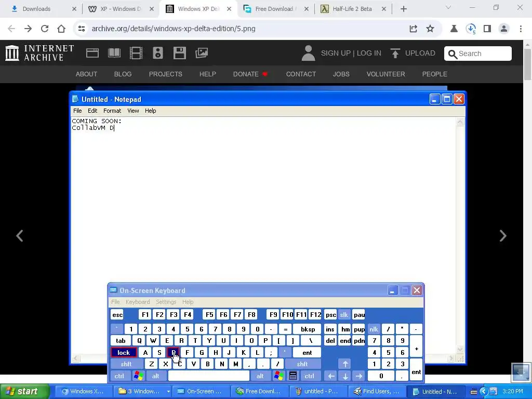Image resolution: width=532 pixels, height=399 pixels.
Task: Open the Images icon
Action: [202, 53]
